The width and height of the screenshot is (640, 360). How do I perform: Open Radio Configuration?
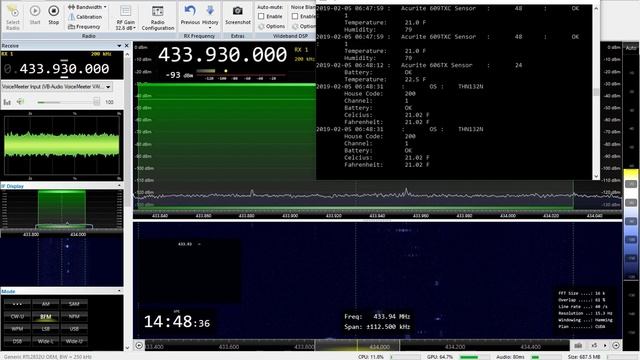coord(158,18)
